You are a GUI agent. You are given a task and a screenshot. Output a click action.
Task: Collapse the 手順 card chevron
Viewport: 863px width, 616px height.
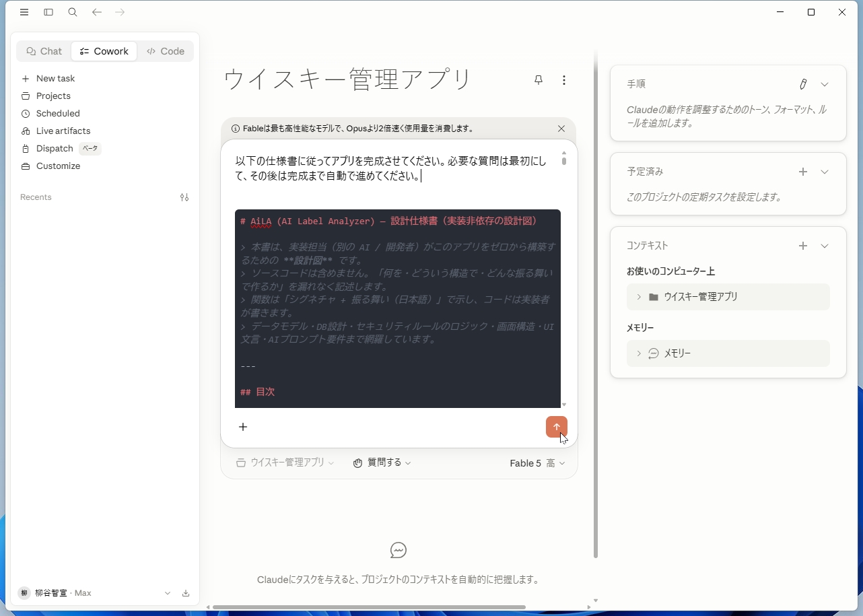click(825, 84)
